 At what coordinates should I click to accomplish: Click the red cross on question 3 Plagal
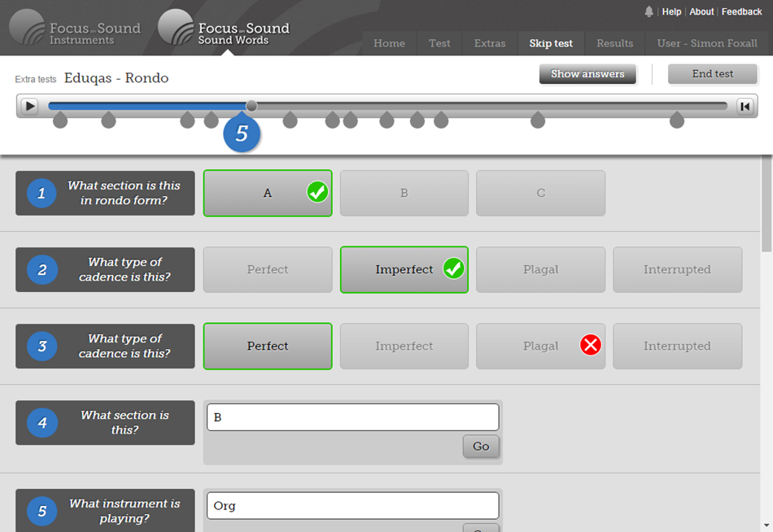[x=591, y=345]
